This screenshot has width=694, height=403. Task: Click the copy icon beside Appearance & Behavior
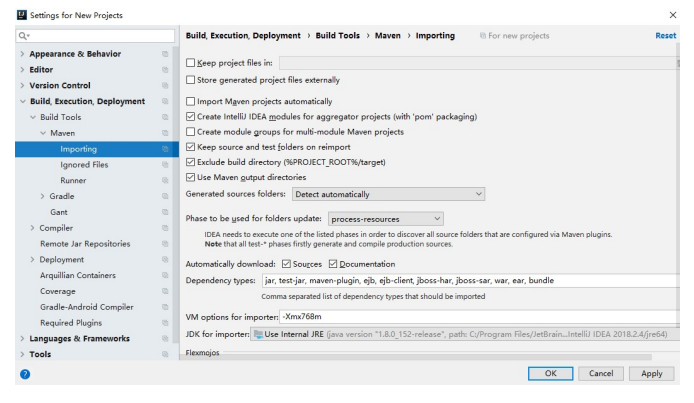pyautogui.click(x=165, y=54)
